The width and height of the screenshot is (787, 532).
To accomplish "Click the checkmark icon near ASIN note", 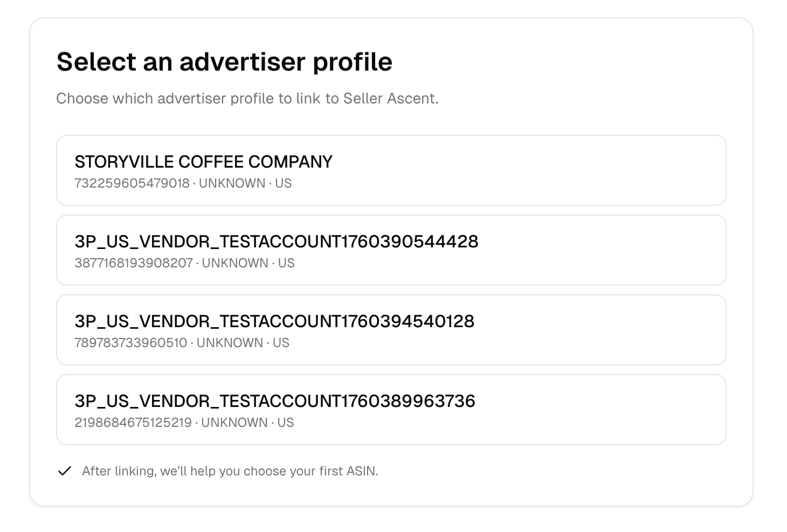I will click(65, 471).
